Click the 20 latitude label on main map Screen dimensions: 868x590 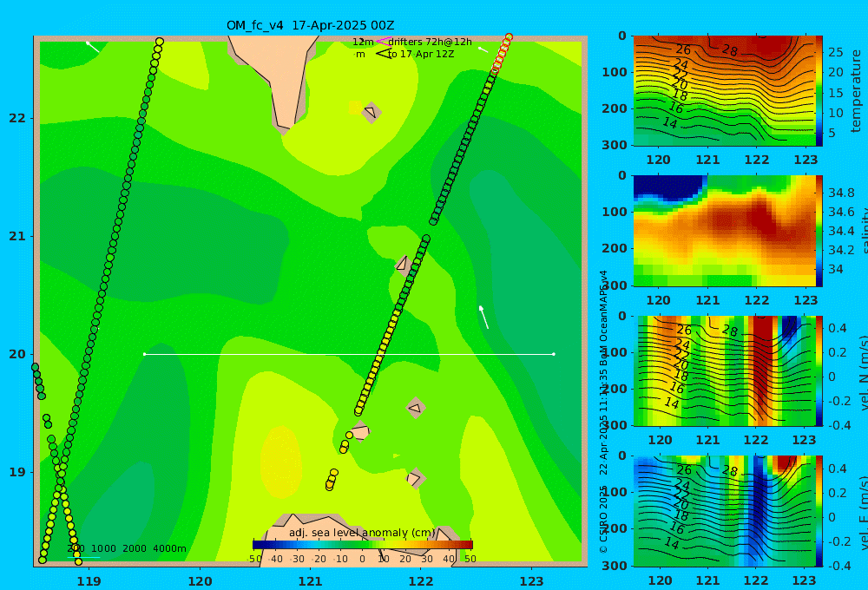pyautogui.click(x=17, y=354)
